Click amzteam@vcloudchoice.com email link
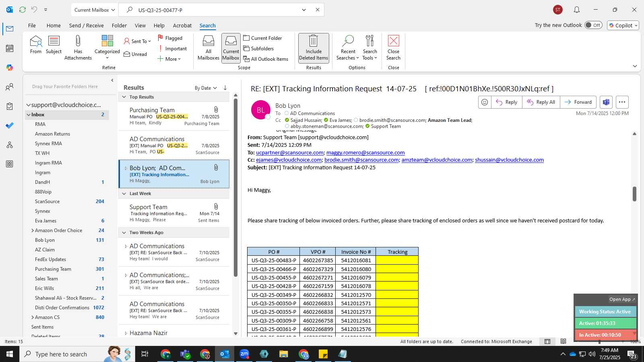644x362 pixels. coord(437,160)
